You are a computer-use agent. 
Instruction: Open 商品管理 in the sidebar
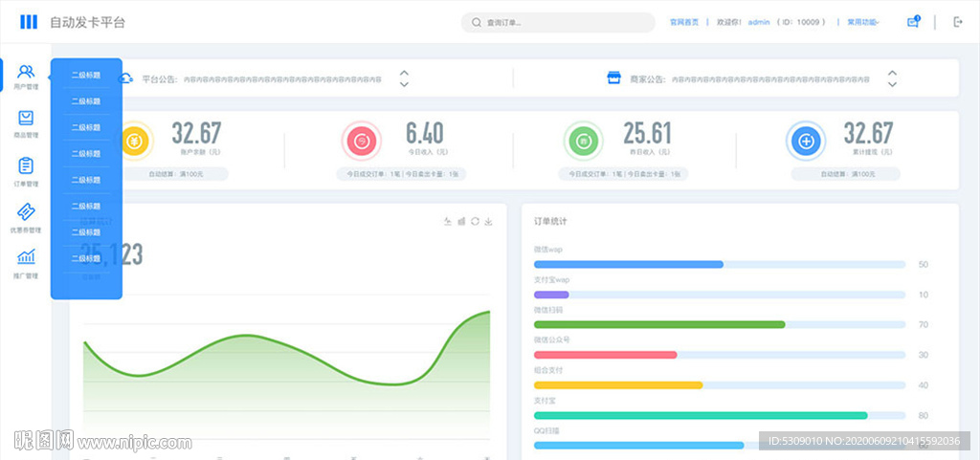point(26,122)
